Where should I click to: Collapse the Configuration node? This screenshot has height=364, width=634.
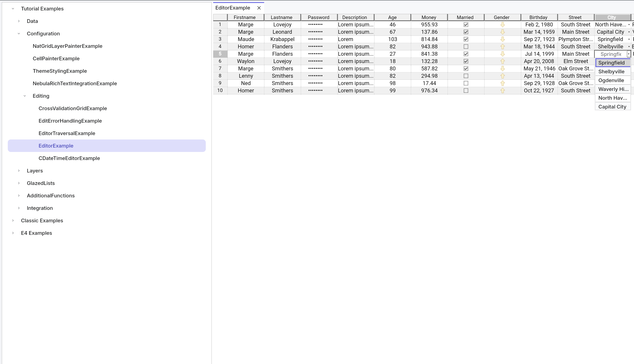point(19,34)
